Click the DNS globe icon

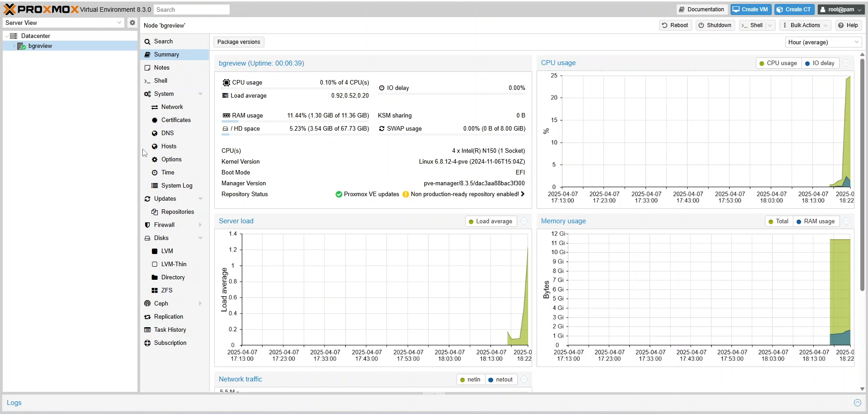[155, 133]
